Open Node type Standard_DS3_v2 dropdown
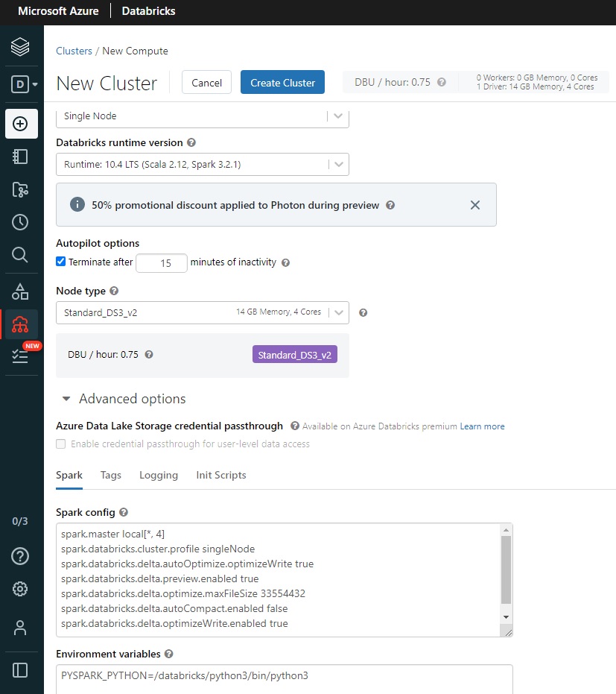The image size is (616, 694). pos(202,312)
